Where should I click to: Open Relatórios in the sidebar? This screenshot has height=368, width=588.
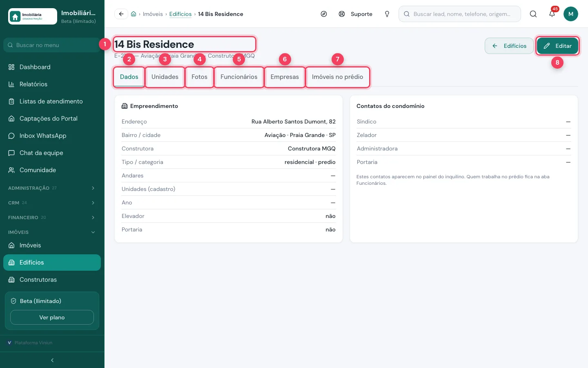click(x=52, y=84)
